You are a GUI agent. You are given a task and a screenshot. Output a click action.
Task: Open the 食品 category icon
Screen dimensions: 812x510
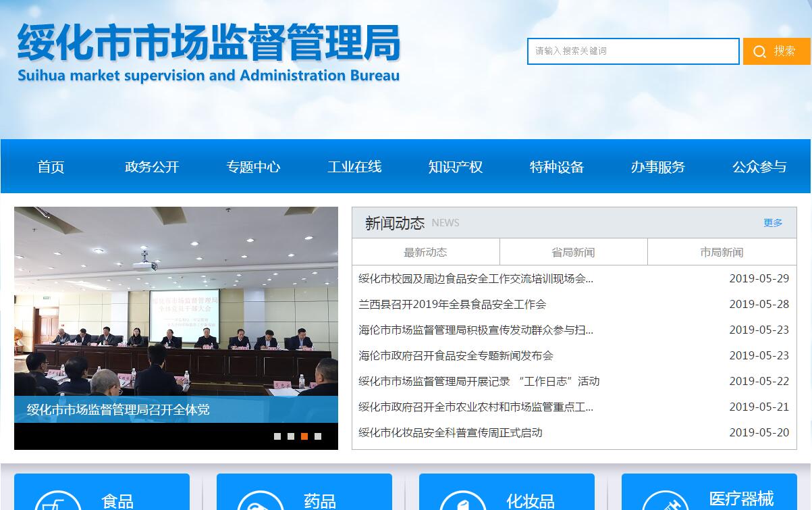(58, 501)
